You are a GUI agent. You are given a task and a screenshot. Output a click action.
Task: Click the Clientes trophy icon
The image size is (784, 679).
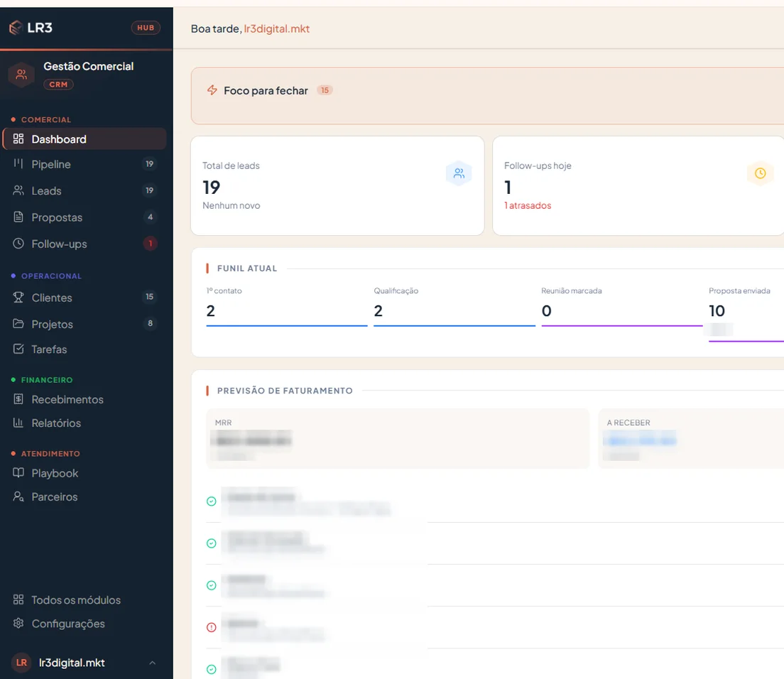coord(18,297)
